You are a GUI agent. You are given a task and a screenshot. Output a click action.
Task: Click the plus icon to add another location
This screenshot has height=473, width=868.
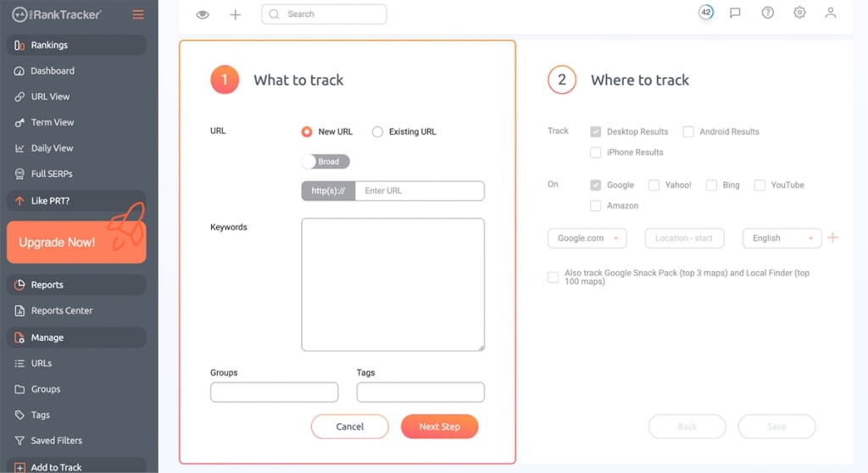832,237
